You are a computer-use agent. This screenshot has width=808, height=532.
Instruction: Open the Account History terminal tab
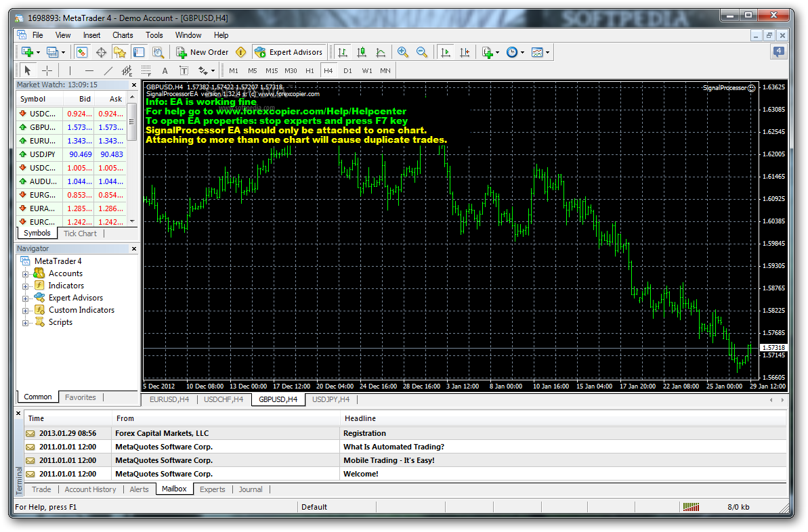pos(90,489)
